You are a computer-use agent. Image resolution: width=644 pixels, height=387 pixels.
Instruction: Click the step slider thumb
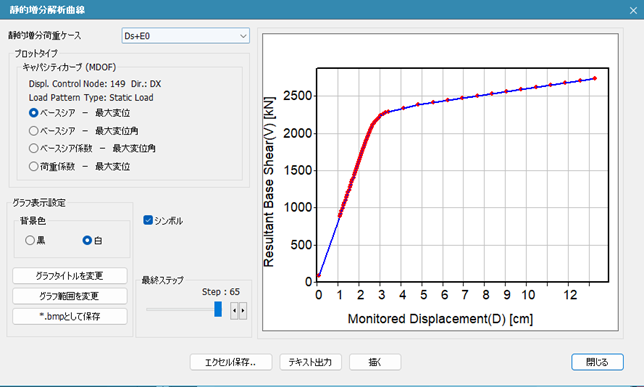[x=218, y=309]
